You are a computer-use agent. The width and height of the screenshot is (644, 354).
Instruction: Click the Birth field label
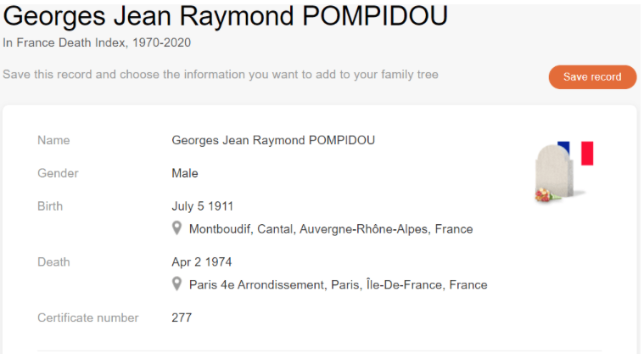coord(50,206)
